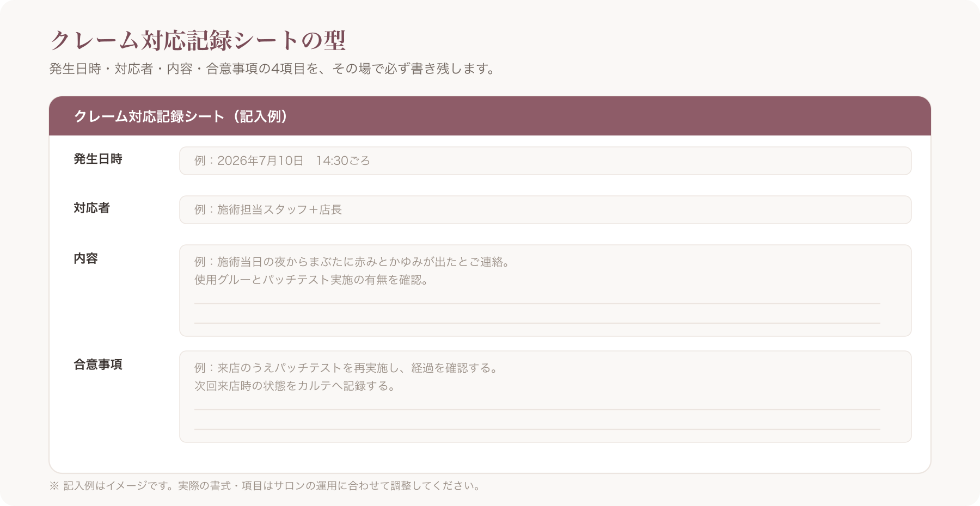Click the first blank line in 合意事項 area
980x506 pixels.
[x=537, y=410]
